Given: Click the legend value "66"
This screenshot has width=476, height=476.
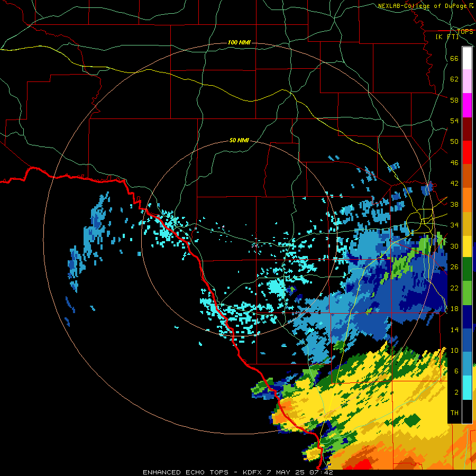Looking at the screenshot, I should 454,59.
